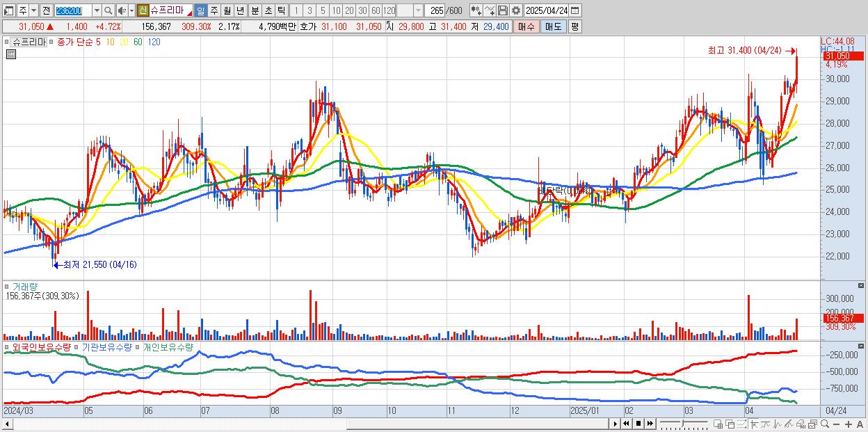The image size is (868, 432).
Task: Select the 5 interval button
Action: pos(323,10)
